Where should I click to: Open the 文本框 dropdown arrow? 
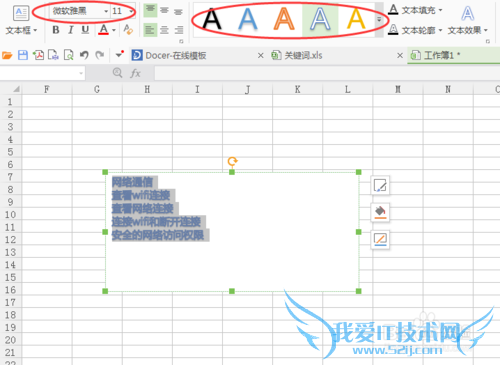35,30
